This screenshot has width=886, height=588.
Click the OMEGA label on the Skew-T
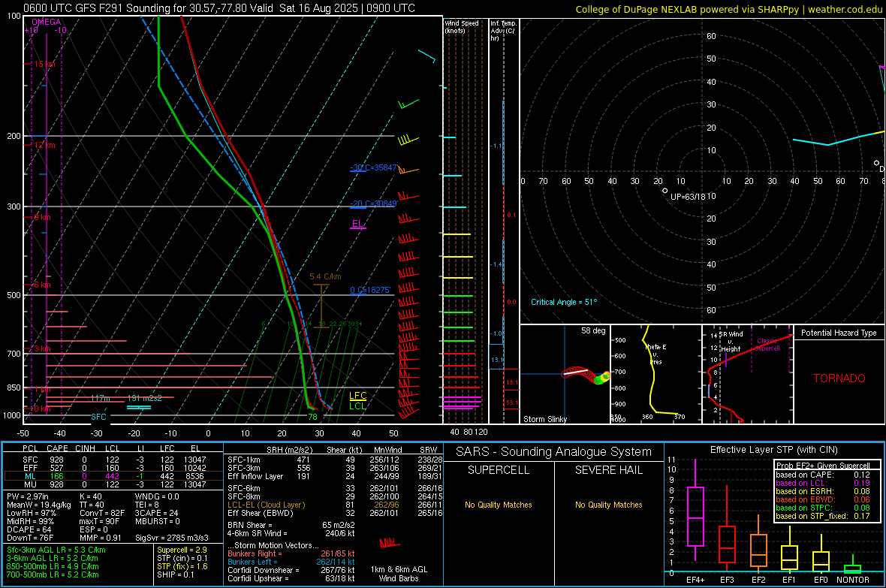tap(47, 22)
